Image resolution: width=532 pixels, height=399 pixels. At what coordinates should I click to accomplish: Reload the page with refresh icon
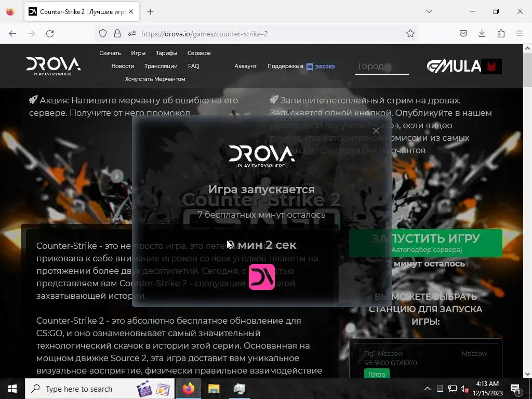click(x=50, y=34)
